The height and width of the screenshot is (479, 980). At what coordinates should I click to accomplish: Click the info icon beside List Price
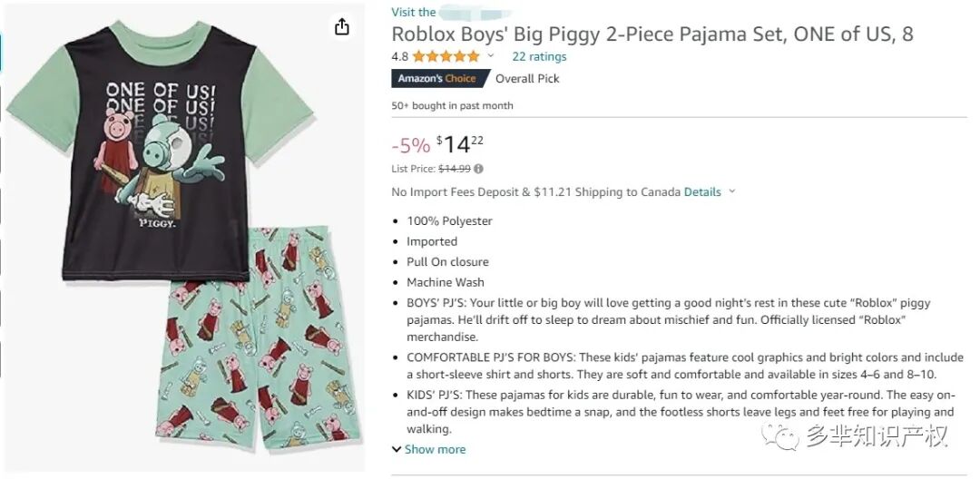[x=478, y=169]
